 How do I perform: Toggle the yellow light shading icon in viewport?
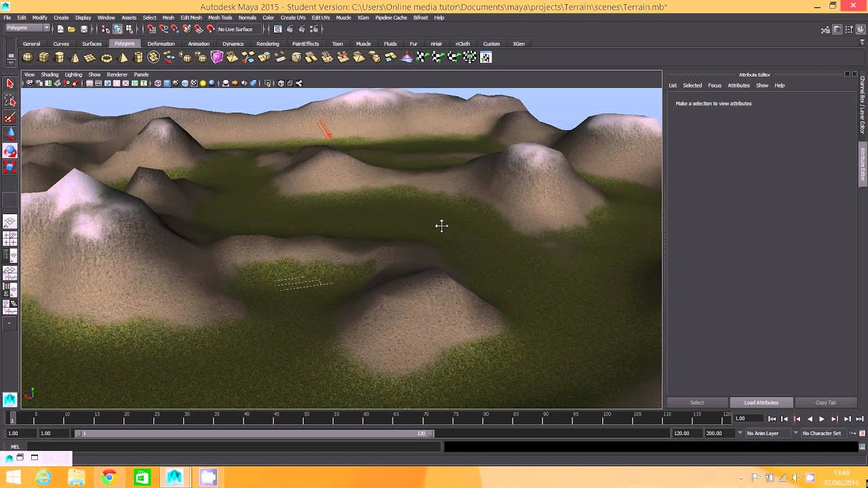203,83
